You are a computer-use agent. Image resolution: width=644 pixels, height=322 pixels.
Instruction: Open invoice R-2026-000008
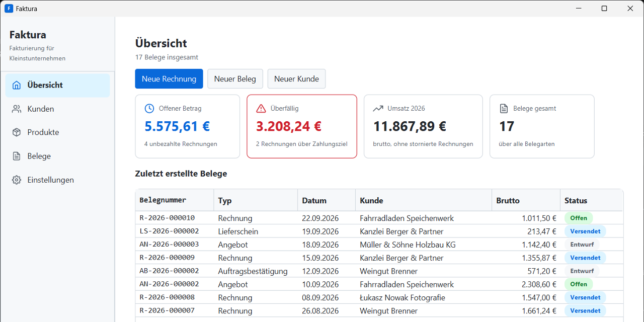pos(167,297)
